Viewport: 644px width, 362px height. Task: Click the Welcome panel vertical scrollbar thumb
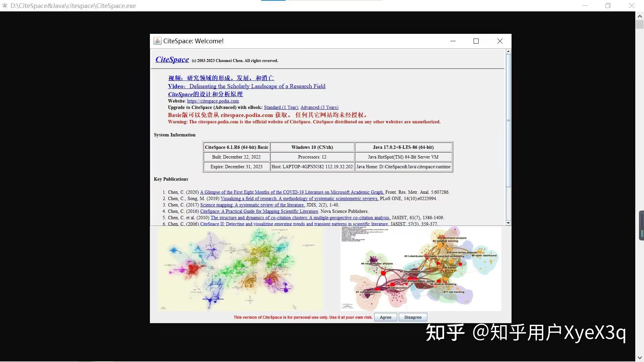click(x=508, y=120)
